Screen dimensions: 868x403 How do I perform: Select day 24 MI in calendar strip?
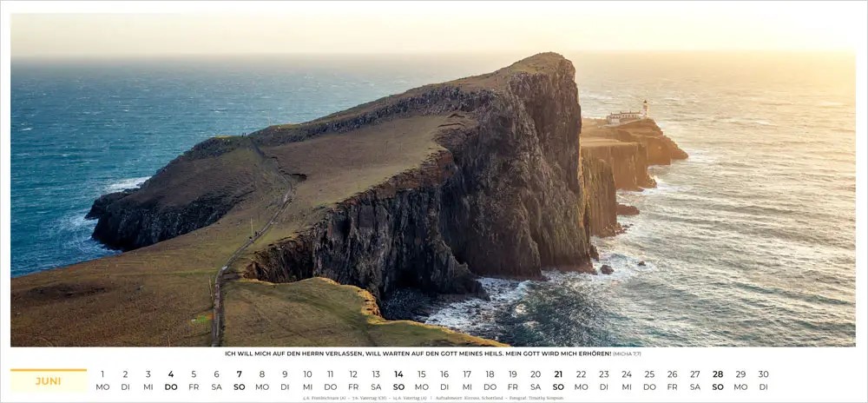click(627, 380)
